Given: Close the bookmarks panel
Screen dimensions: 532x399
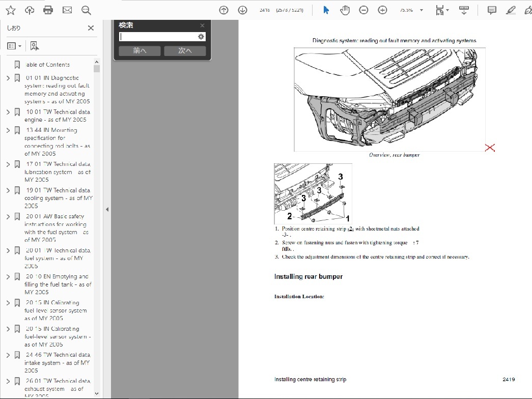Looking at the screenshot, I should pos(91,28).
